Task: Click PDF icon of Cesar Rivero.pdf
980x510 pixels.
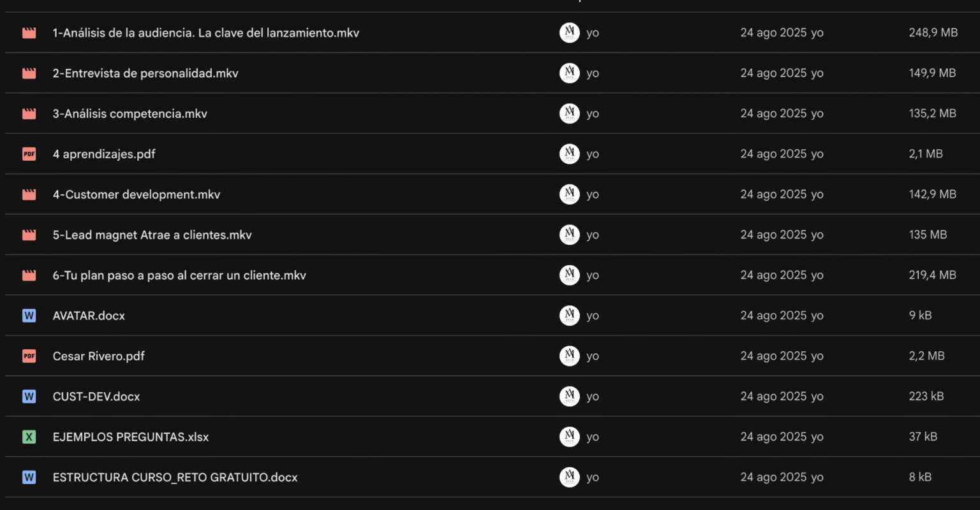Action: tap(29, 356)
